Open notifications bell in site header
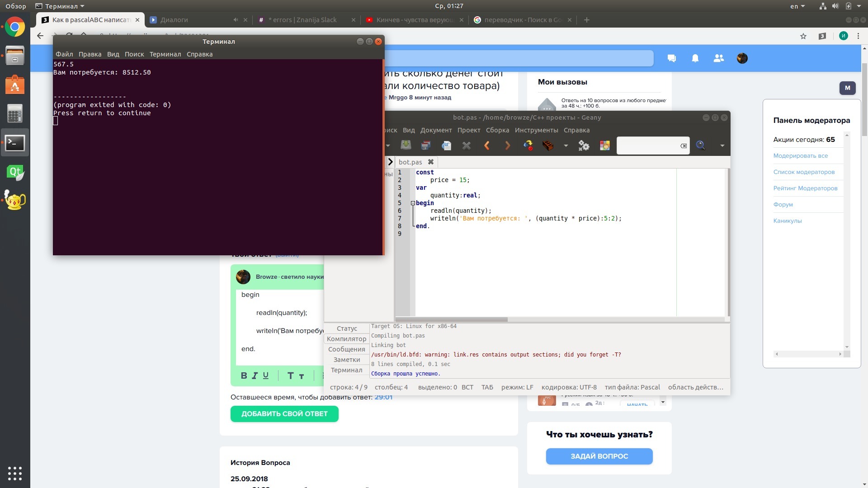 (695, 58)
